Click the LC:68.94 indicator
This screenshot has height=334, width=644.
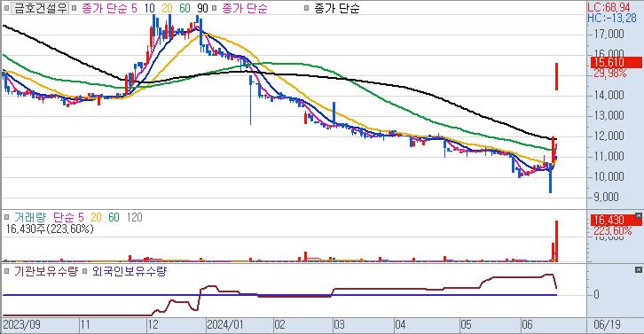609,7
